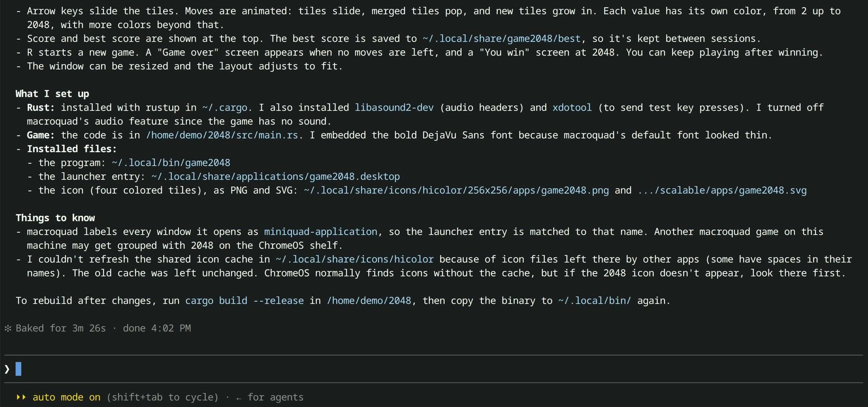Click the ~/.local/share/icons/hicolor path
This screenshot has width=868, height=407.
pos(354,260)
